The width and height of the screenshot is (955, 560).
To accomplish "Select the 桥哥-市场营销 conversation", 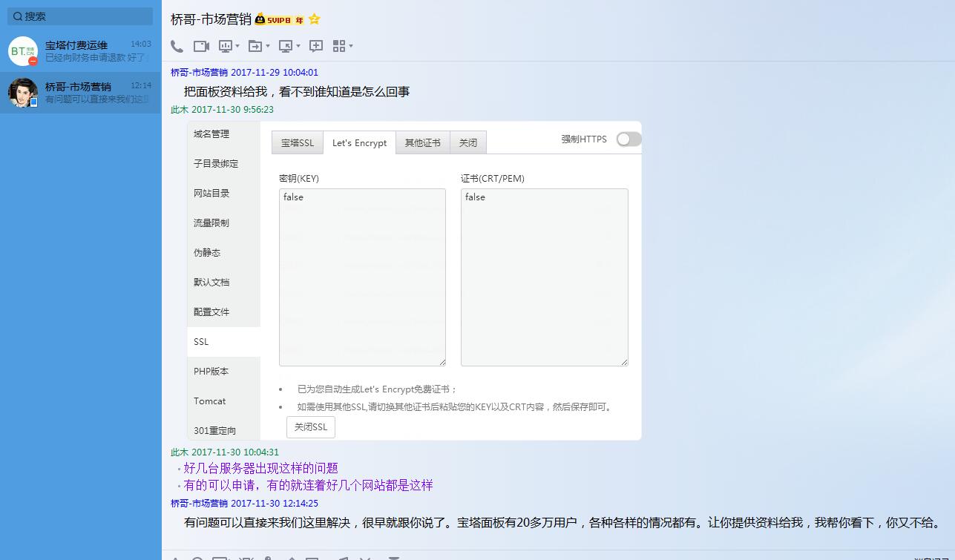I will (x=80, y=93).
